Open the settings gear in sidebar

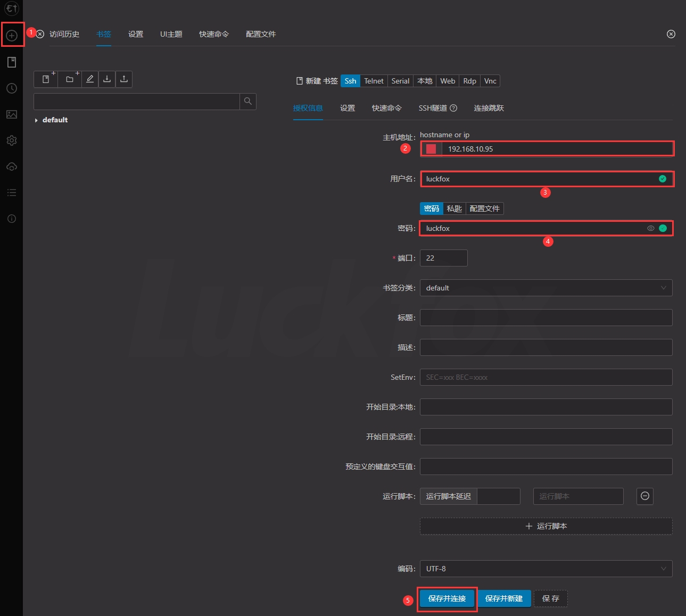tap(12, 140)
